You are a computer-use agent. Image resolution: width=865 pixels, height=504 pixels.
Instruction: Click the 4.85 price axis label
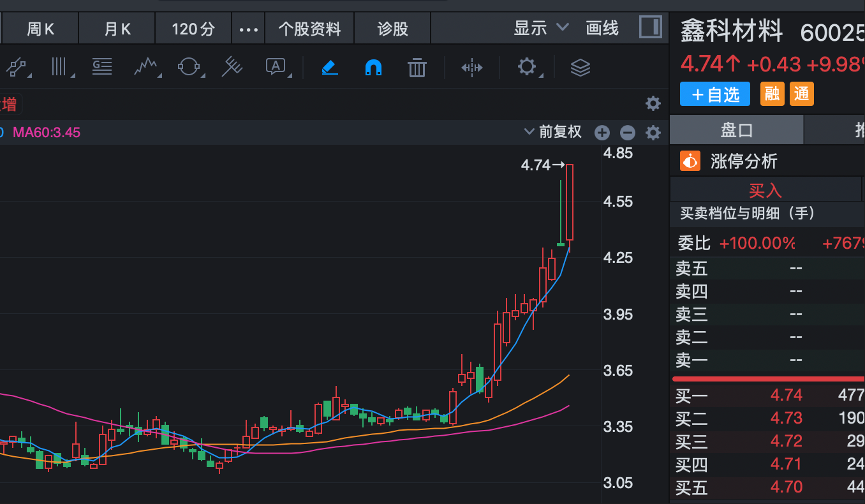(618, 153)
